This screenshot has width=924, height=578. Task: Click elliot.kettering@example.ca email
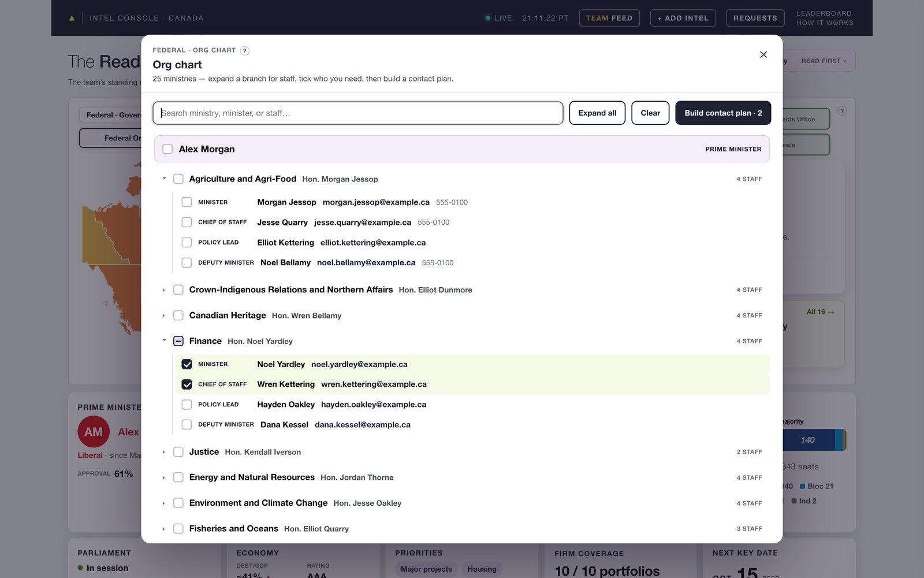[373, 243]
